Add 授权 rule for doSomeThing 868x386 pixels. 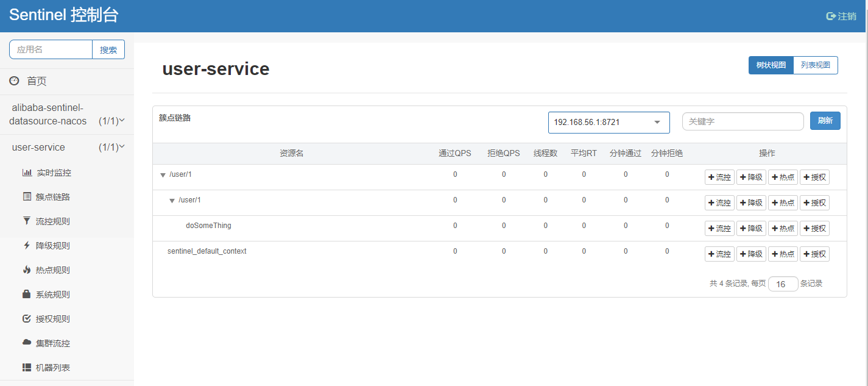[814, 228]
